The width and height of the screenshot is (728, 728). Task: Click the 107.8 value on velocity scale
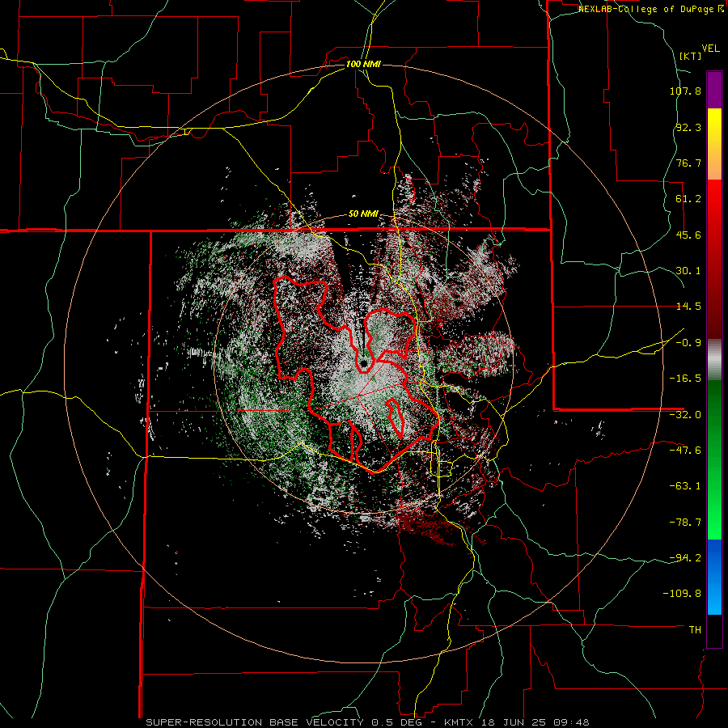tap(685, 91)
